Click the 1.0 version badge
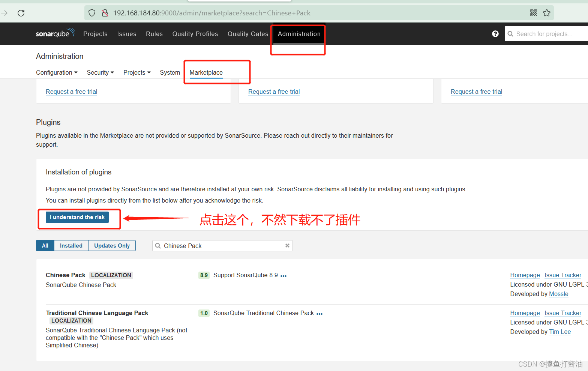 pyautogui.click(x=204, y=313)
